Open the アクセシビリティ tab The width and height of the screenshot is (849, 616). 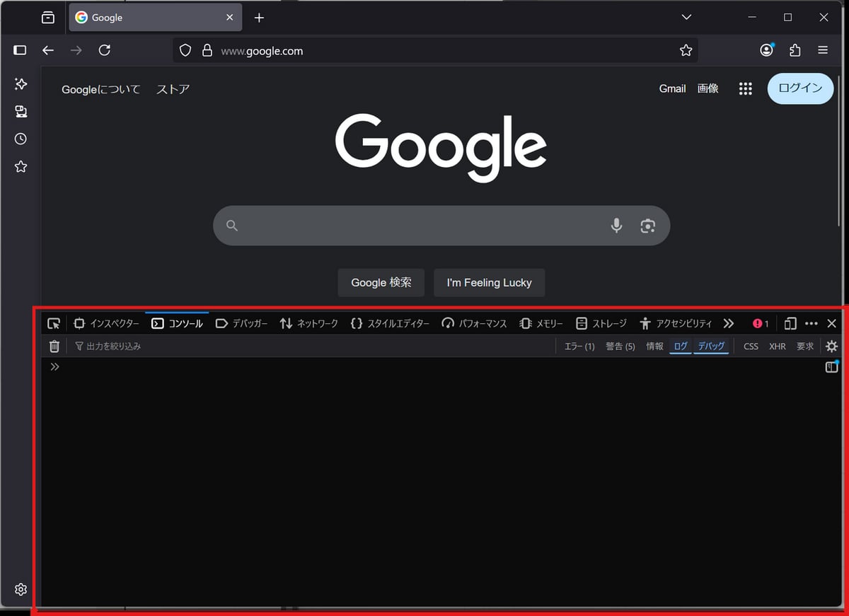click(676, 323)
